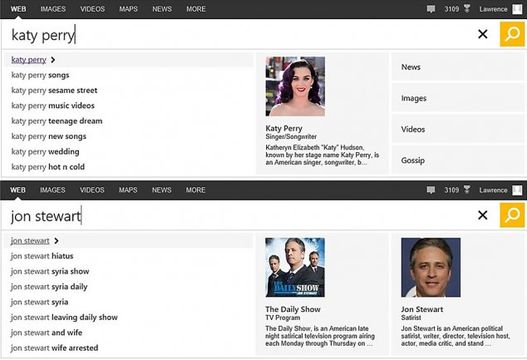Choose suggestion katy perry new songs
This screenshot has width=527, height=360.
point(49,136)
